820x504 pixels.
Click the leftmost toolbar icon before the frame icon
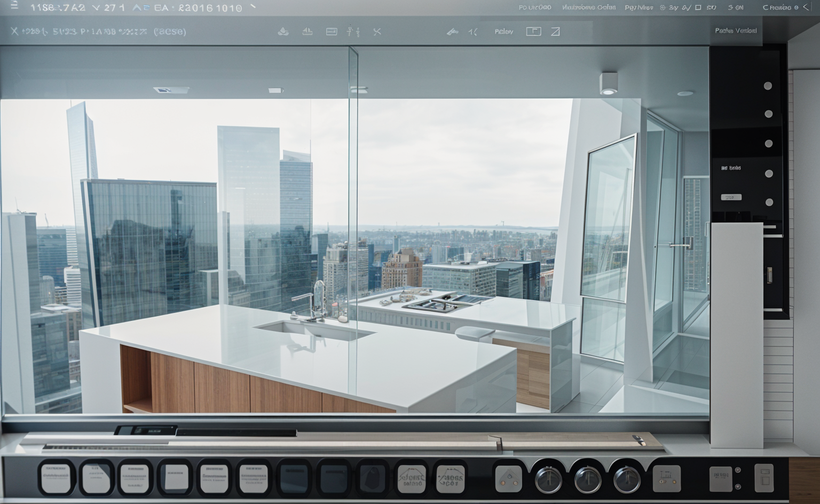[283, 31]
